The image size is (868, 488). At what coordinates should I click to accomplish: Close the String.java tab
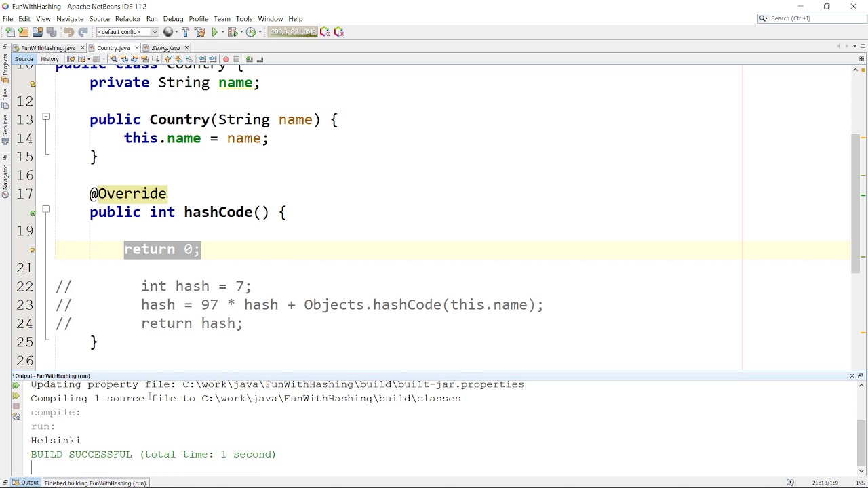pos(186,48)
